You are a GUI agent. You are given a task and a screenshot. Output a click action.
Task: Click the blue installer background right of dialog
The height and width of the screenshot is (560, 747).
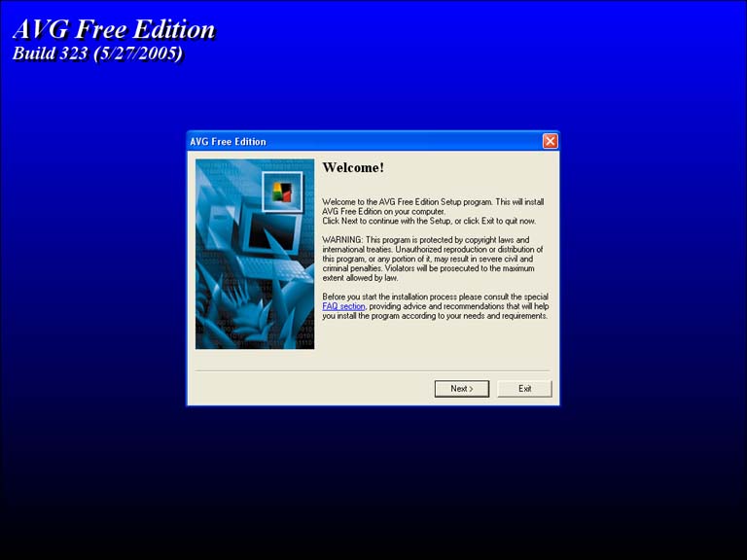652,262
